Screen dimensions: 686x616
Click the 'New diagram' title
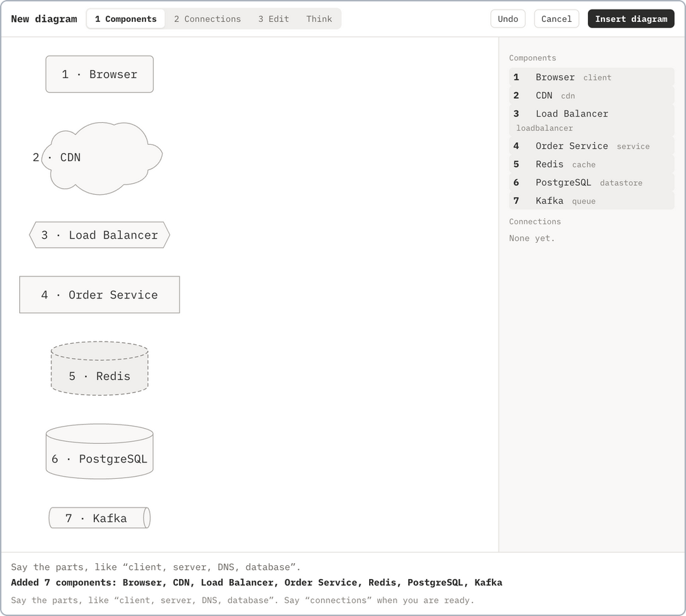point(44,19)
